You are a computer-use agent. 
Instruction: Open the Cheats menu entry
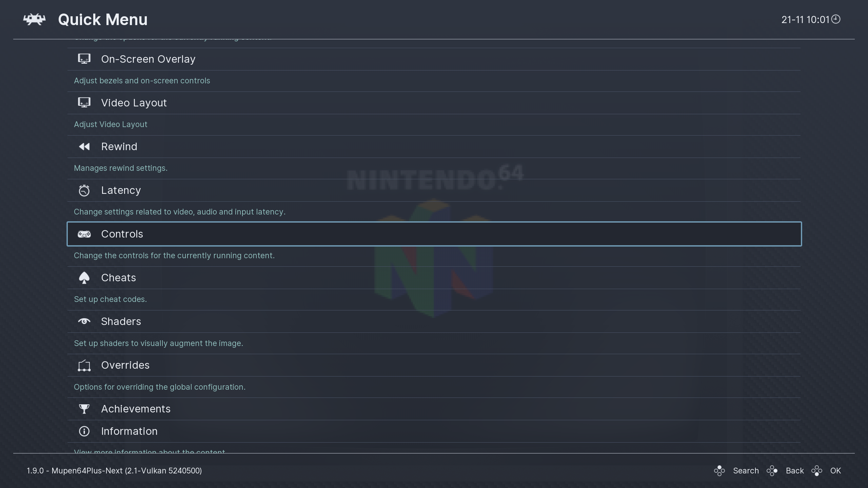(x=434, y=278)
